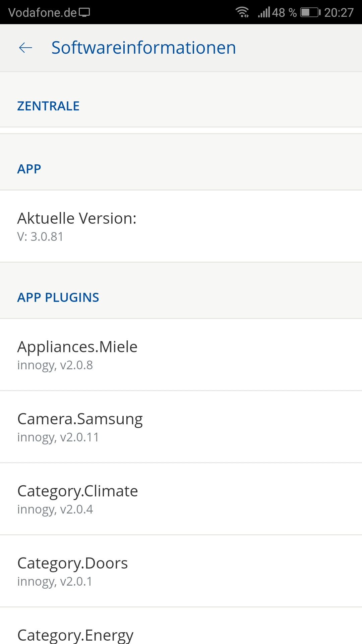Tap the screen cast icon next to Vodafone.de

coord(84,12)
